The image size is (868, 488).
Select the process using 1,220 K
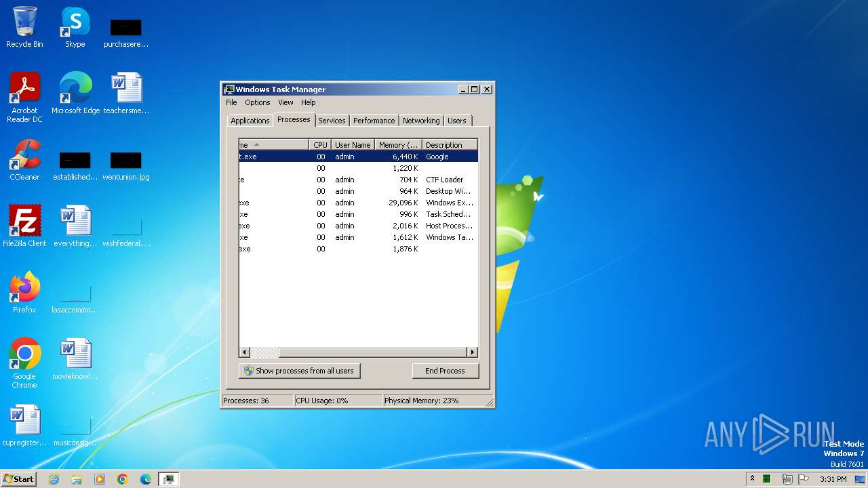tap(358, 168)
